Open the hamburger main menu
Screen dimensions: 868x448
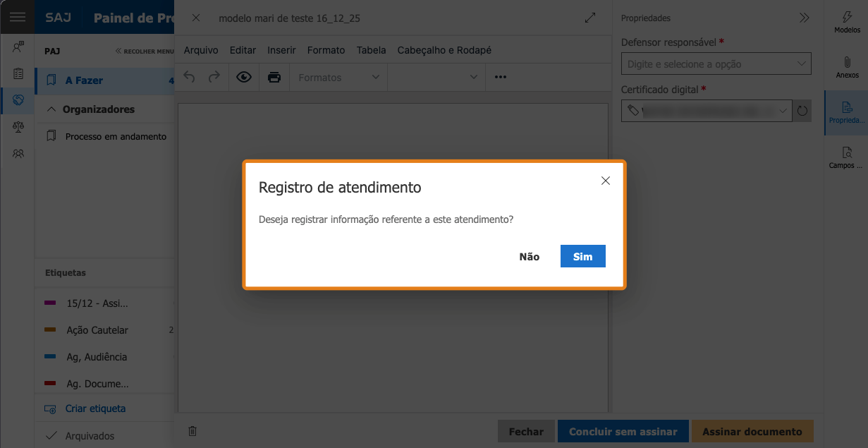[x=18, y=18]
